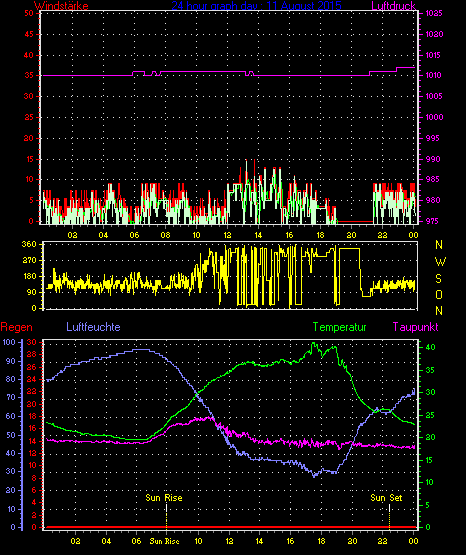Screen dimensions: 466x555
Task: Click the red Regen legend label
Action: (16, 327)
